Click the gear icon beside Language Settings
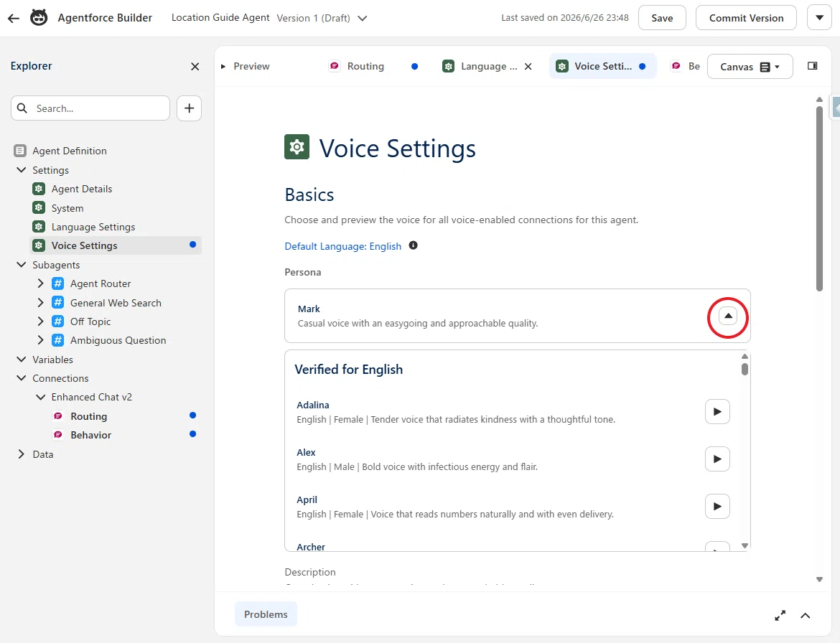Screen dimensions: 840x643 [x=39, y=227]
